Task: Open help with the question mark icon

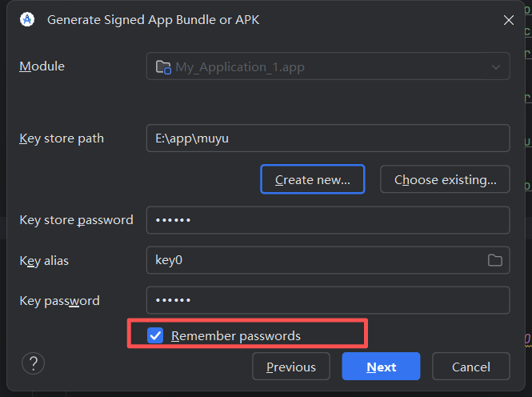Action: click(34, 364)
